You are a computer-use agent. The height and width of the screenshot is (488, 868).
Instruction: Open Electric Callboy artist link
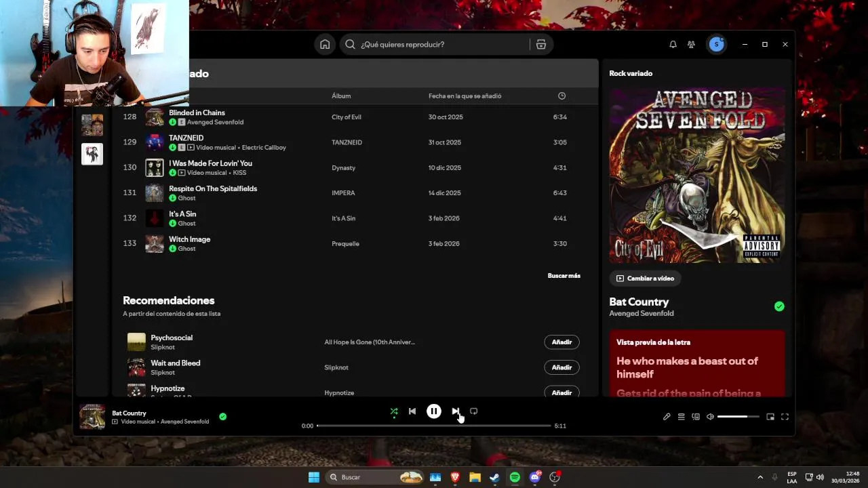264,147
